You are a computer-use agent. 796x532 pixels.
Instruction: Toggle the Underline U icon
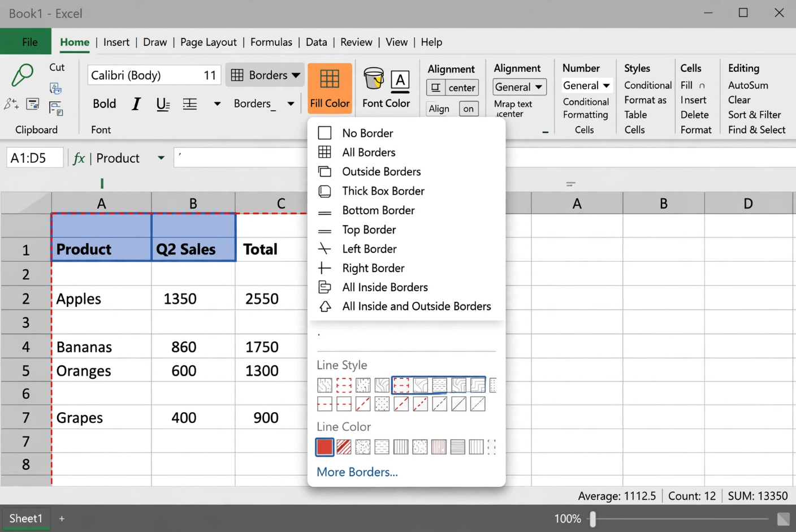point(163,104)
